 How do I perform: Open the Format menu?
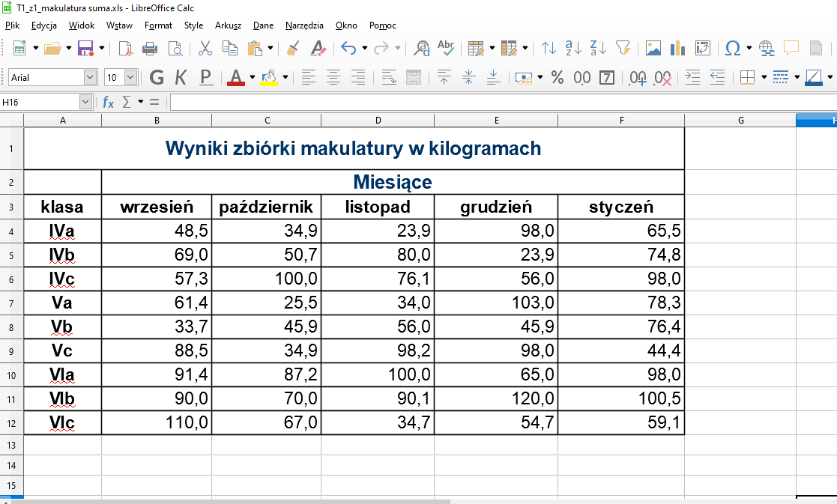158,25
